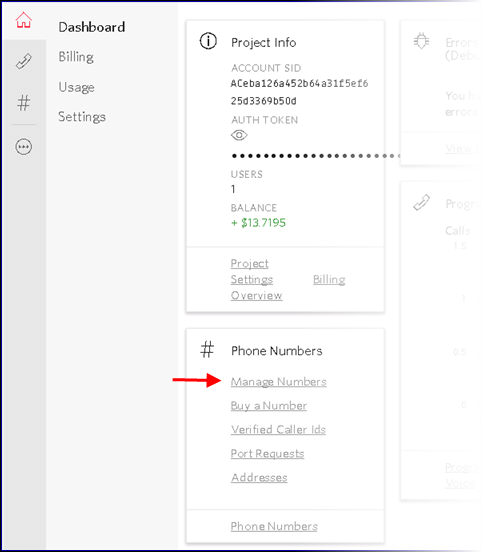Click the Account SID value text

[299, 92]
